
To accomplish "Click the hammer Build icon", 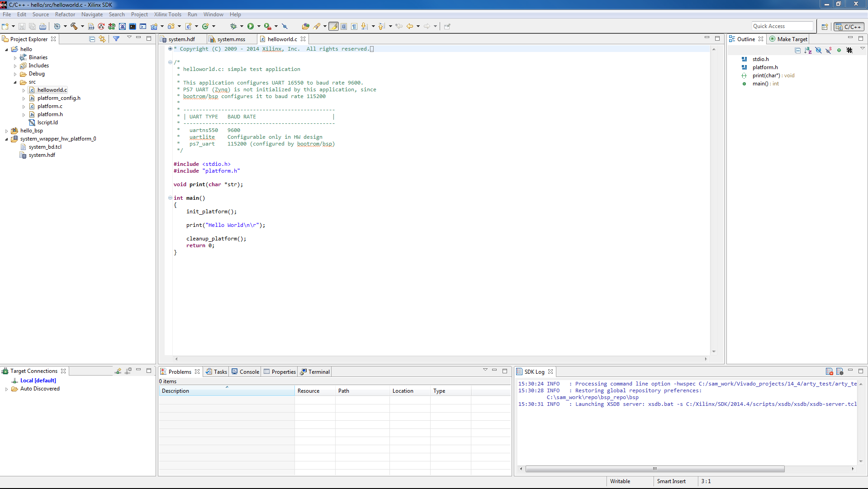I will click(x=74, y=26).
